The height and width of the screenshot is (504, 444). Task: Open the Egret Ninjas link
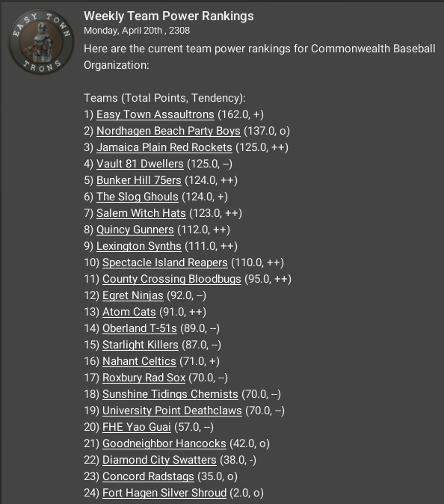133,295
